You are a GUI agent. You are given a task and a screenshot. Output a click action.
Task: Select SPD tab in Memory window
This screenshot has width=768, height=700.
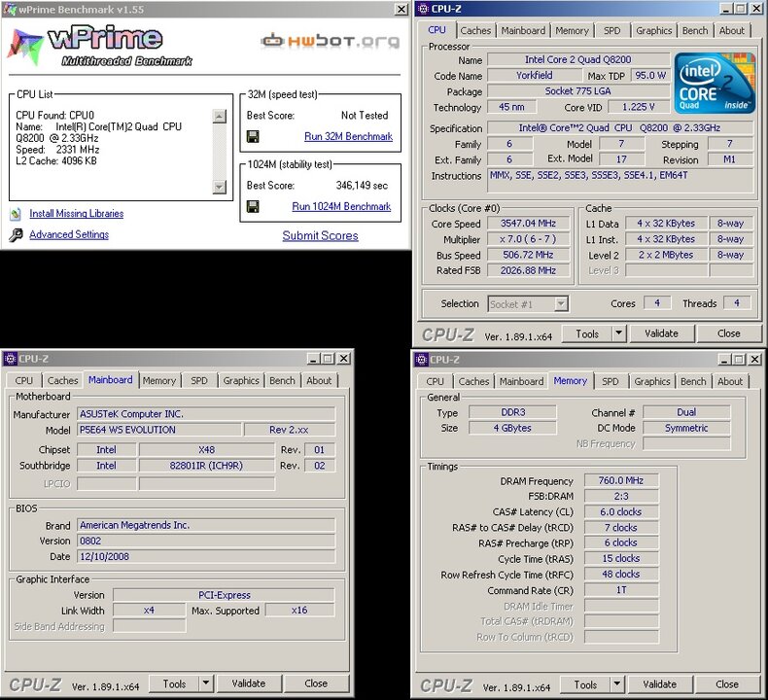[610, 381]
